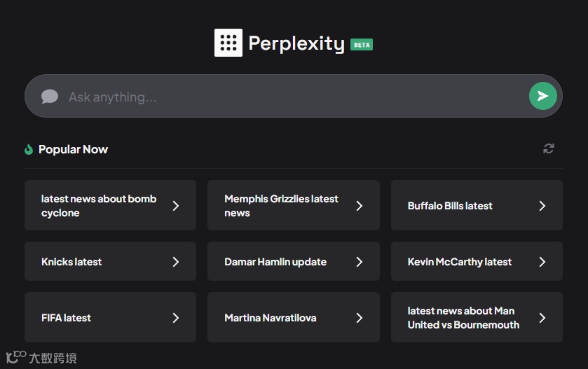Click the green BETA badge

pos(362,45)
